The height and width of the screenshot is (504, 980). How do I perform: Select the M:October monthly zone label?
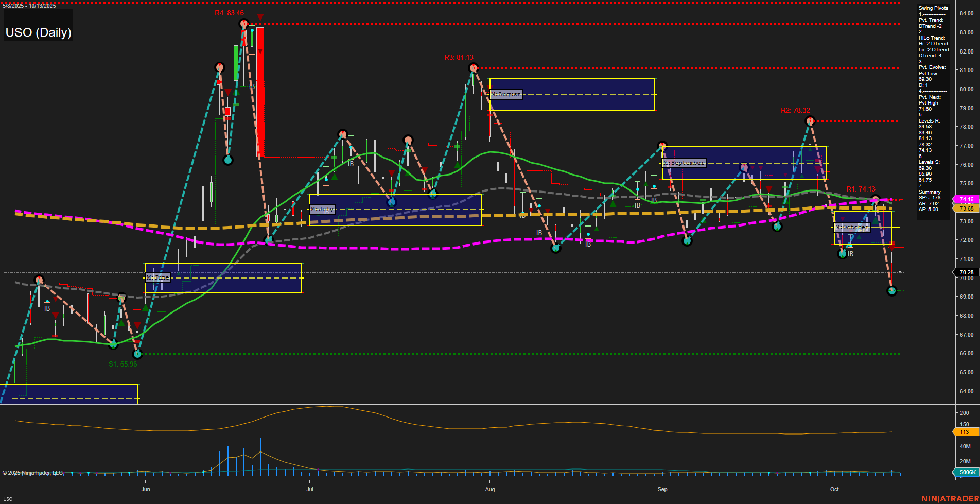852,227
